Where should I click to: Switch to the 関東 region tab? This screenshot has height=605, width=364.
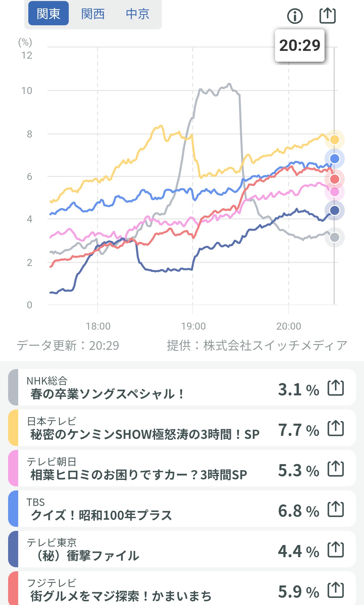(49, 14)
